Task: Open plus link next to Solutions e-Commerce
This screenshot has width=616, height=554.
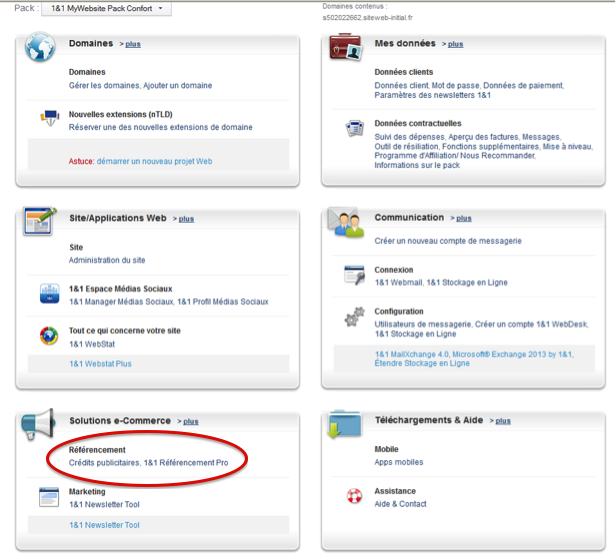Action: click(x=191, y=421)
